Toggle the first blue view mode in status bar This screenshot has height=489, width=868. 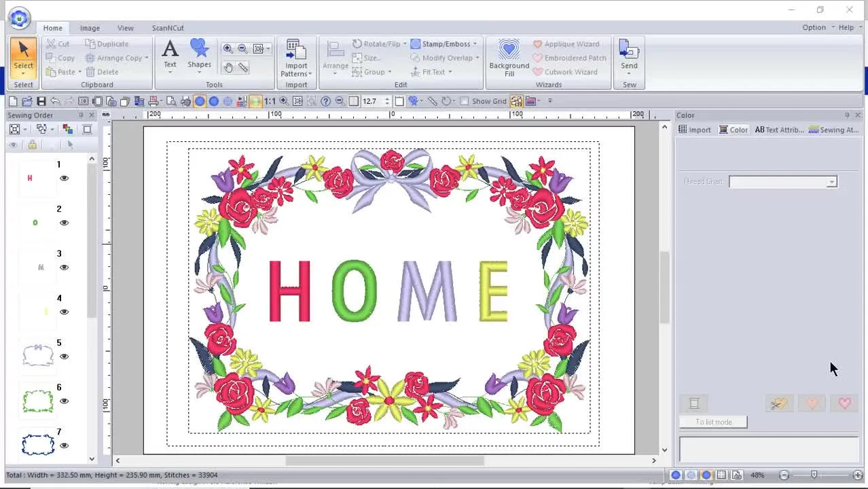[676, 475]
